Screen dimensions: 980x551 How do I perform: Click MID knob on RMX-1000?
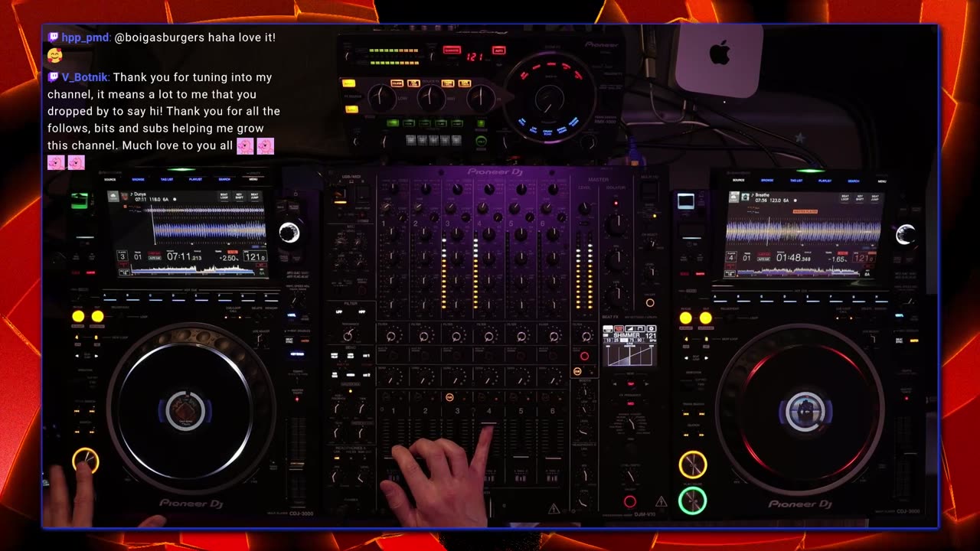(430, 97)
